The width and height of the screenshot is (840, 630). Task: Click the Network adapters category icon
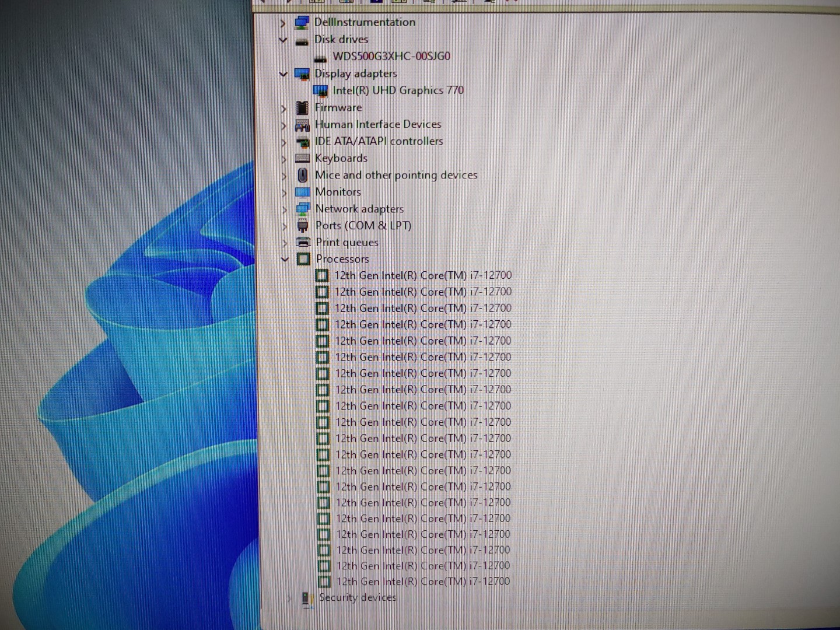[x=303, y=209]
